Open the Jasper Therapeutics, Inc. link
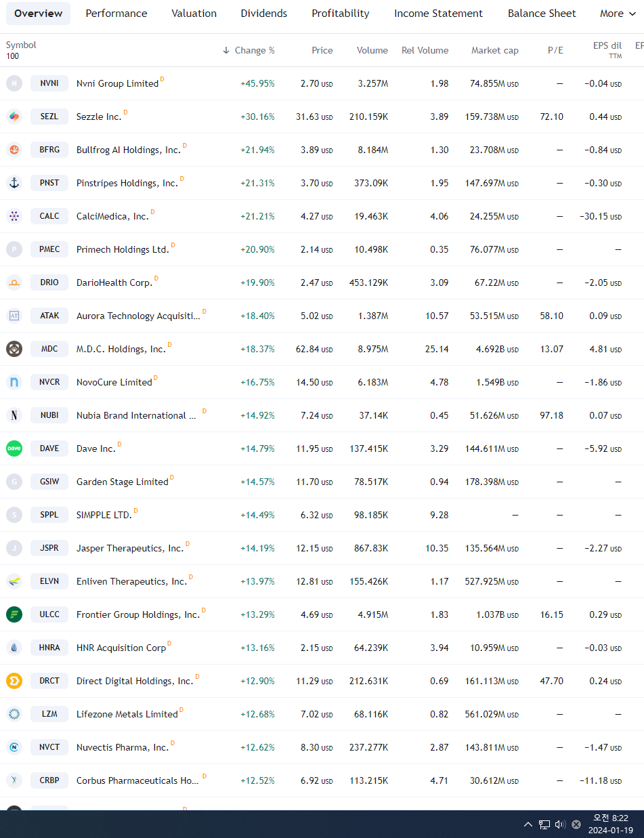 130,549
